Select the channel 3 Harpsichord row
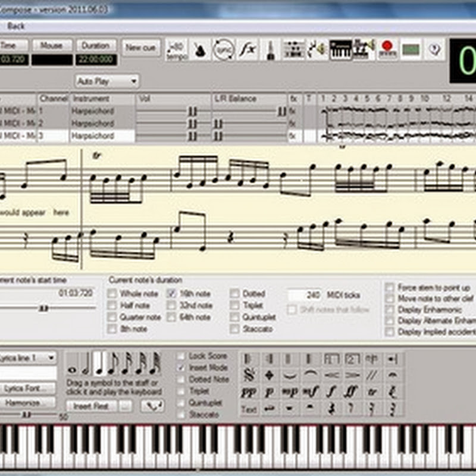Viewport: 476px width, 476px height. (102, 136)
